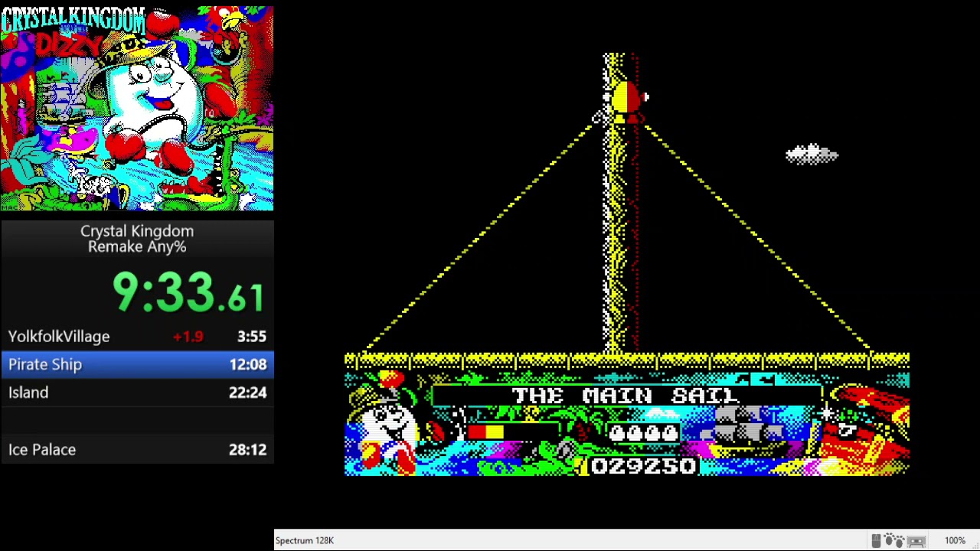980x551 pixels.
Task: Click the 22:24 Island split time
Action: [247, 393]
